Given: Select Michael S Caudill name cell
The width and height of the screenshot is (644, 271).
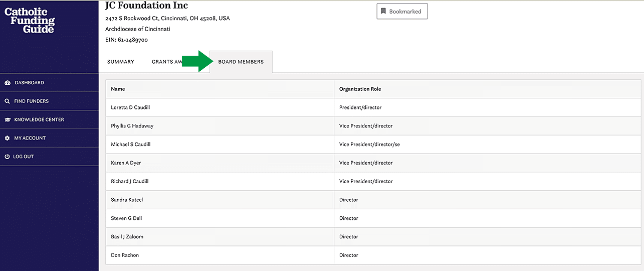Looking at the screenshot, I should pos(220,145).
